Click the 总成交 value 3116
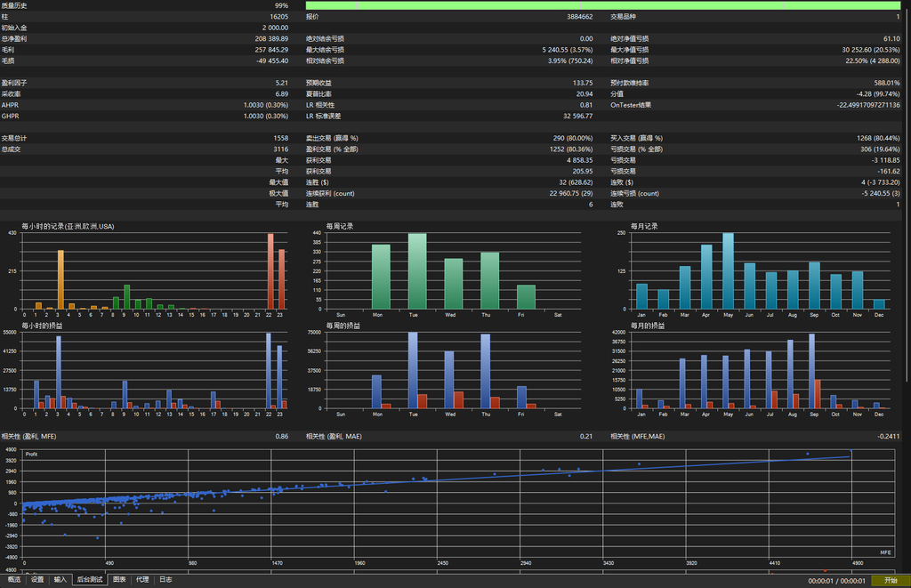This screenshot has width=911, height=588. (280, 149)
